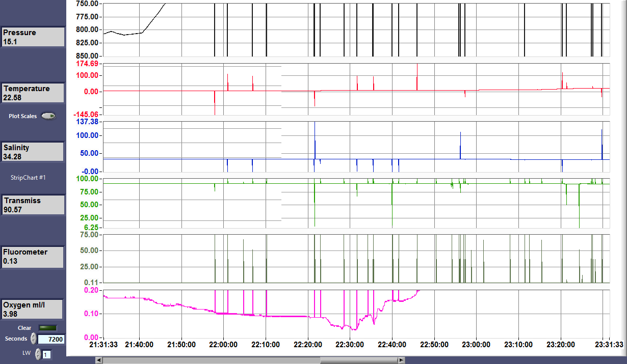Click the 750.00 pressure scale label
The image size is (627, 364).
[x=87, y=4]
